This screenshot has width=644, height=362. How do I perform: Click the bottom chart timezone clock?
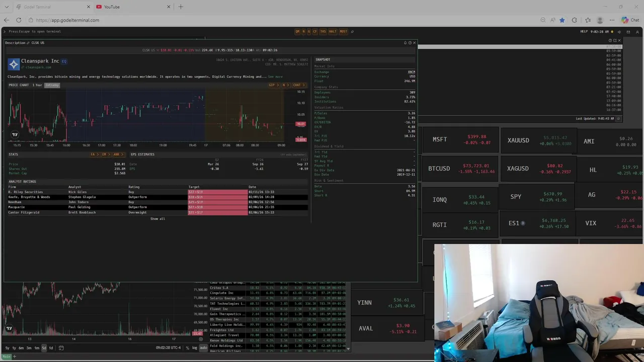pyautogui.click(x=168, y=348)
